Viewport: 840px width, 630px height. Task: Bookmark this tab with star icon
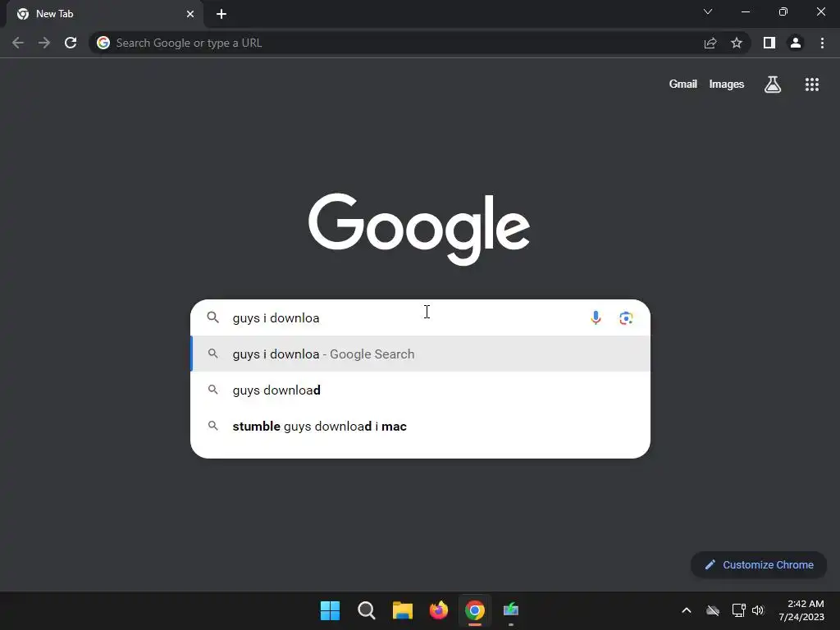point(737,43)
